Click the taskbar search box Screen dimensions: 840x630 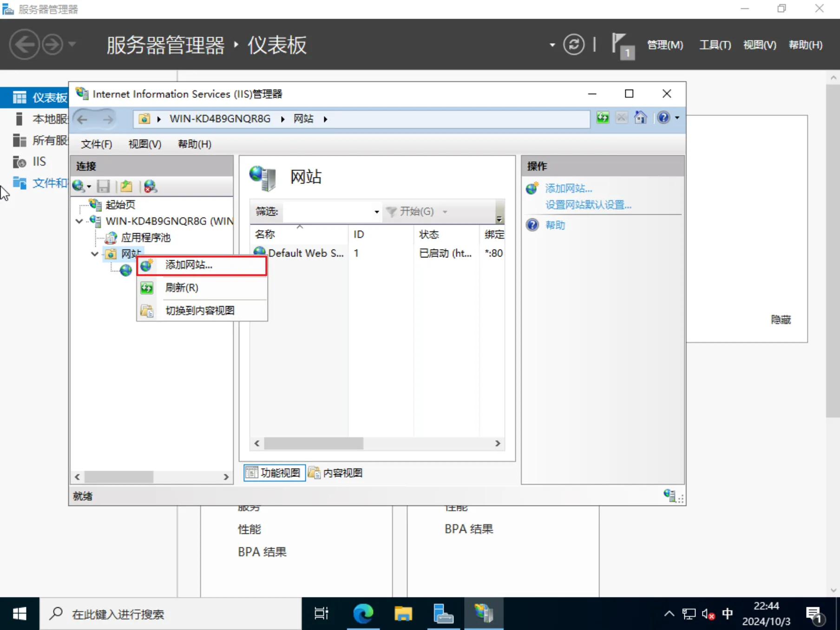pyautogui.click(x=171, y=614)
